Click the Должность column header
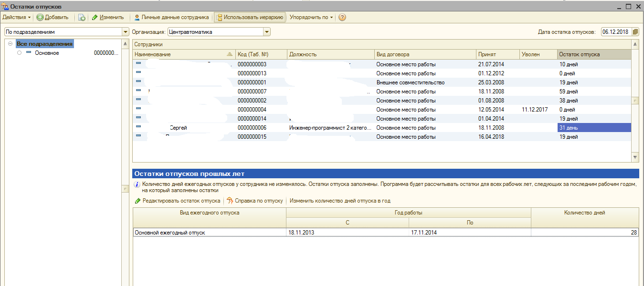The height and width of the screenshot is (286, 644). [x=331, y=54]
